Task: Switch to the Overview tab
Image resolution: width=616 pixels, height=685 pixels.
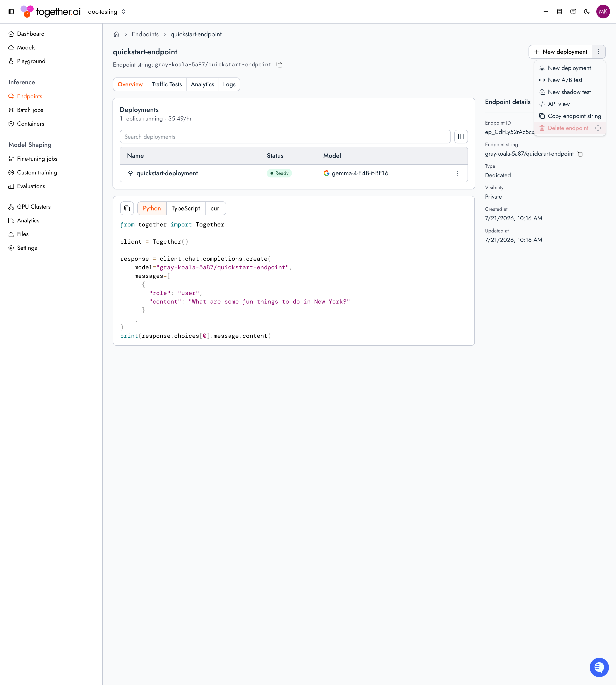Action: pos(130,84)
